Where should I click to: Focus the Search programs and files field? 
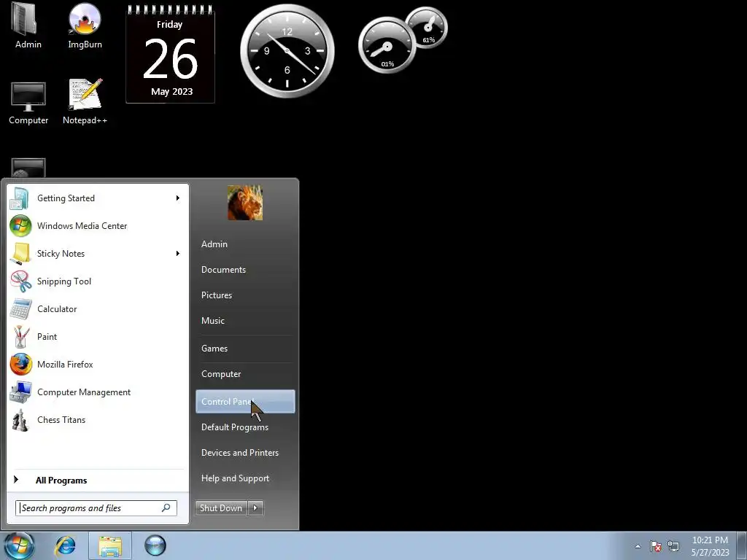click(96, 508)
